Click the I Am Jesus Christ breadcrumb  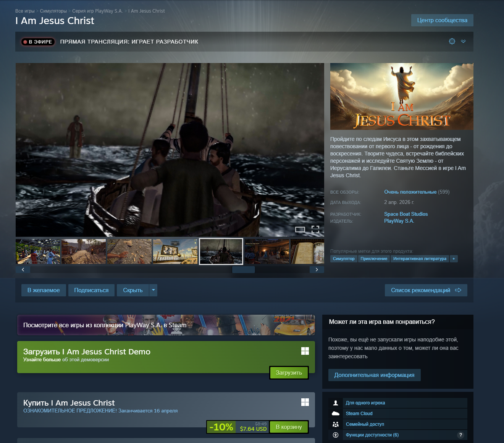[147, 11]
